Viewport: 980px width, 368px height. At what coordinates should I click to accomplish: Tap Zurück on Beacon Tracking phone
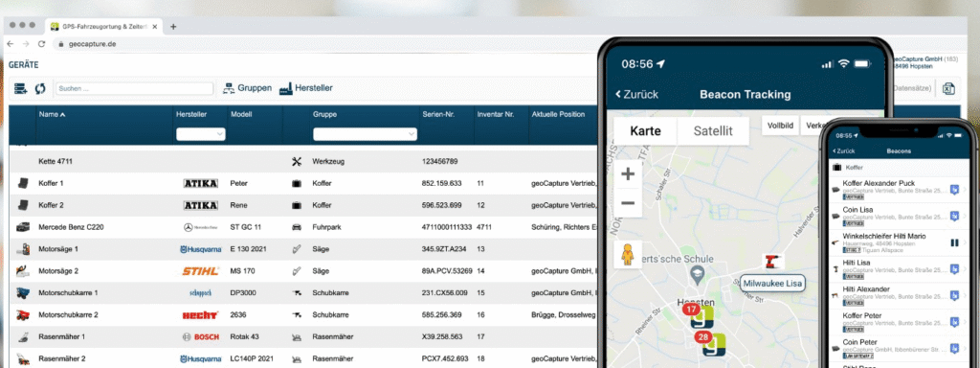tap(636, 95)
